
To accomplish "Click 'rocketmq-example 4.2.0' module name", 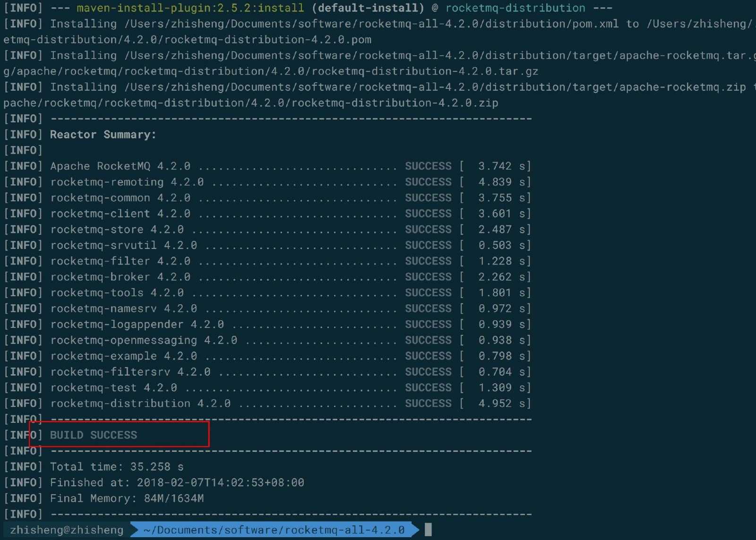I will (124, 356).
